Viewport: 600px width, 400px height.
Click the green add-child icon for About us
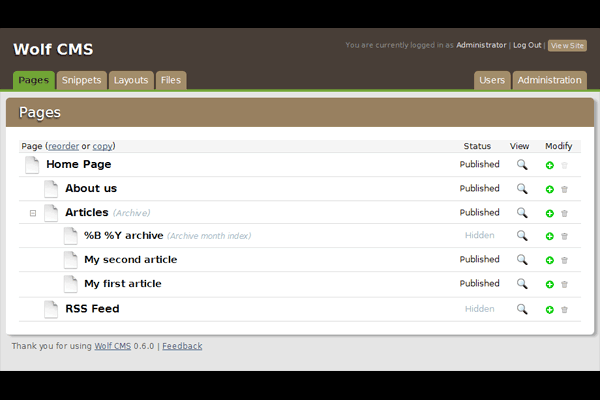(x=549, y=189)
